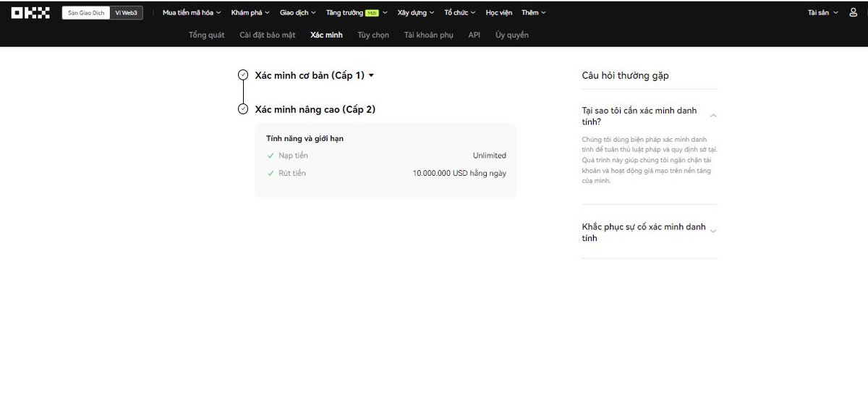
Task: Click the green check beside Rút tiền
Action: coord(271,174)
